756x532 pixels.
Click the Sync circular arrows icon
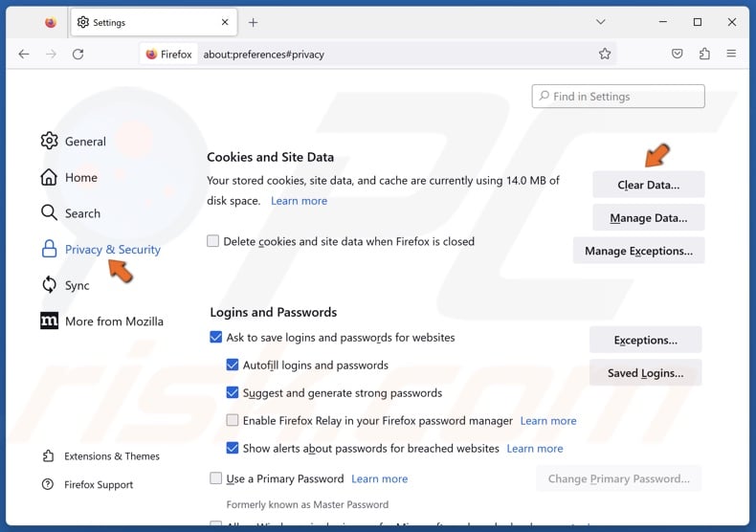[x=49, y=285]
